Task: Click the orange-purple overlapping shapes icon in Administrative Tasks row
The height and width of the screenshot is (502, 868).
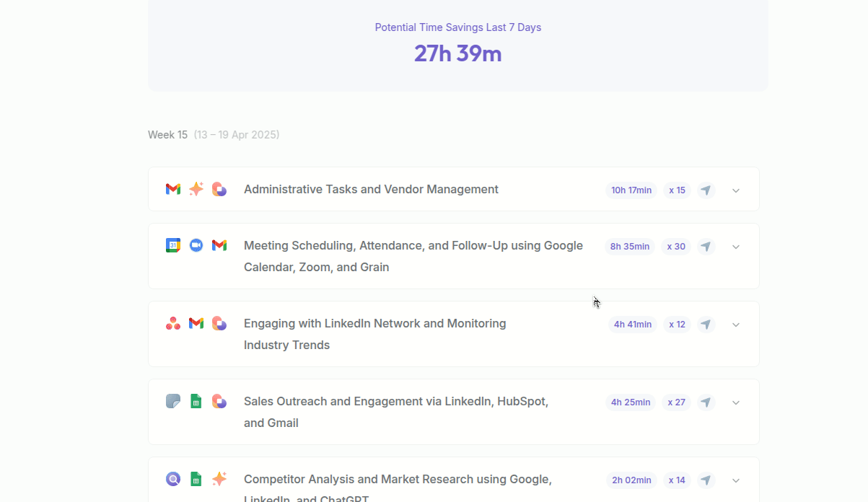Action: click(x=219, y=189)
